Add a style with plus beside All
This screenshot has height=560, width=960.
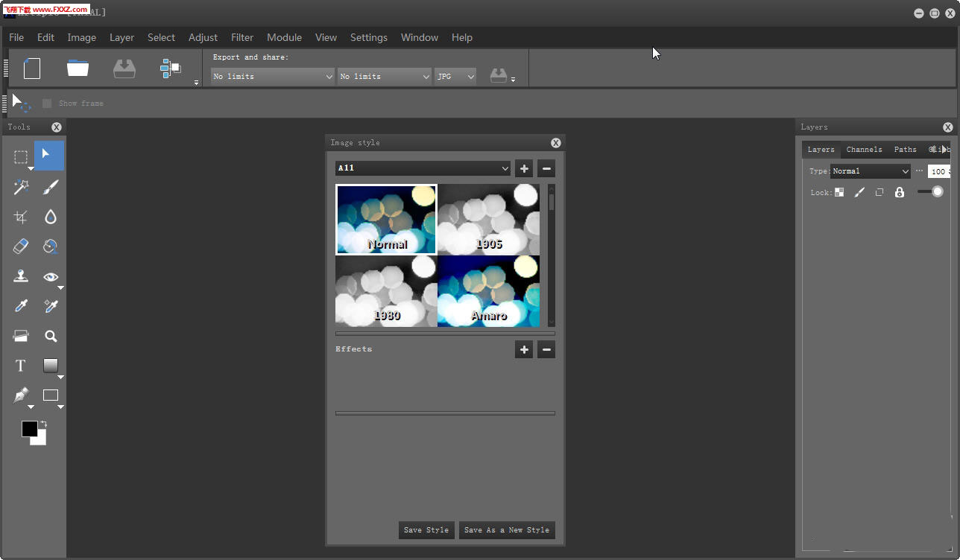[x=524, y=168]
